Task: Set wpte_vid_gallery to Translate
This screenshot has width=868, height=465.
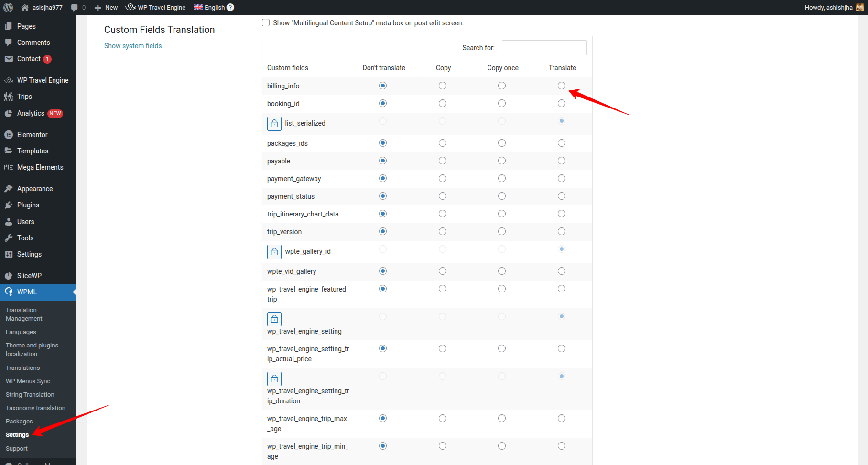Action: pos(562,271)
